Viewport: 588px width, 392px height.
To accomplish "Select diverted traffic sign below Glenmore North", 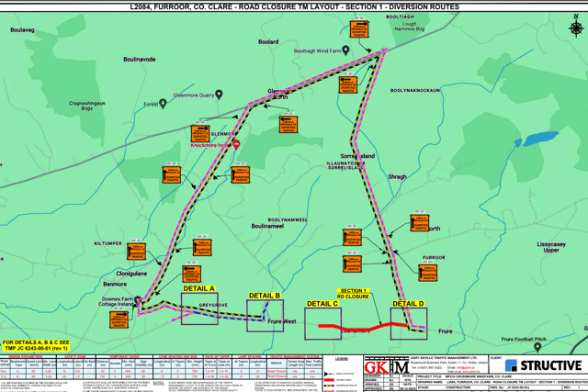I will (x=288, y=125).
